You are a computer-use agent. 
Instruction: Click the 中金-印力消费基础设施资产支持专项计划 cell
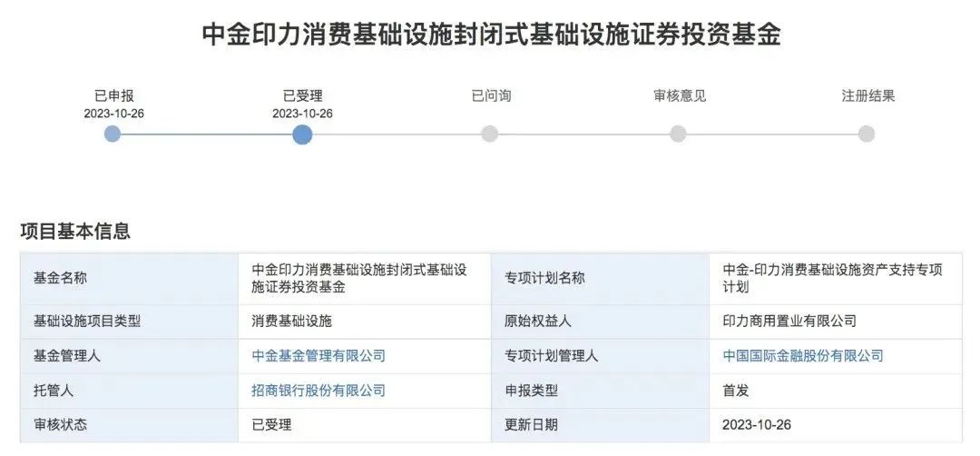point(836,278)
